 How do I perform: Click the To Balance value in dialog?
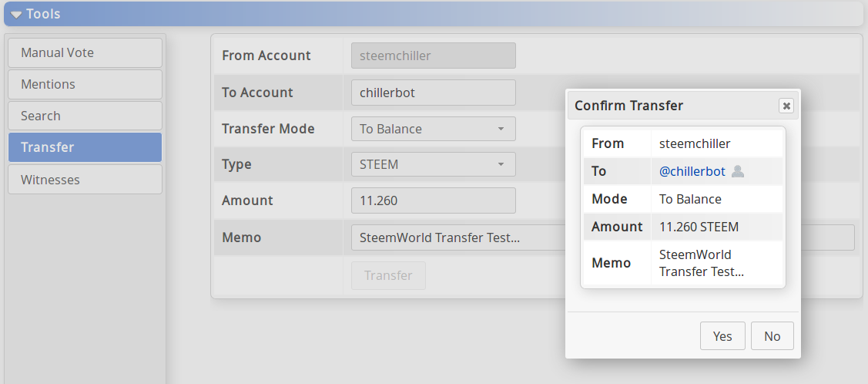690,199
